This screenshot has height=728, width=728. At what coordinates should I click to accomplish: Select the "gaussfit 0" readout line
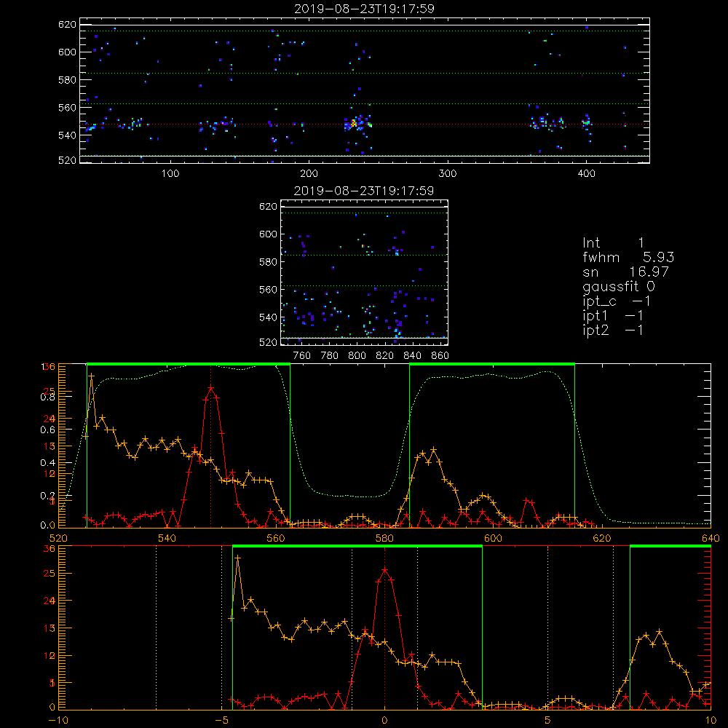[x=618, y=286]
